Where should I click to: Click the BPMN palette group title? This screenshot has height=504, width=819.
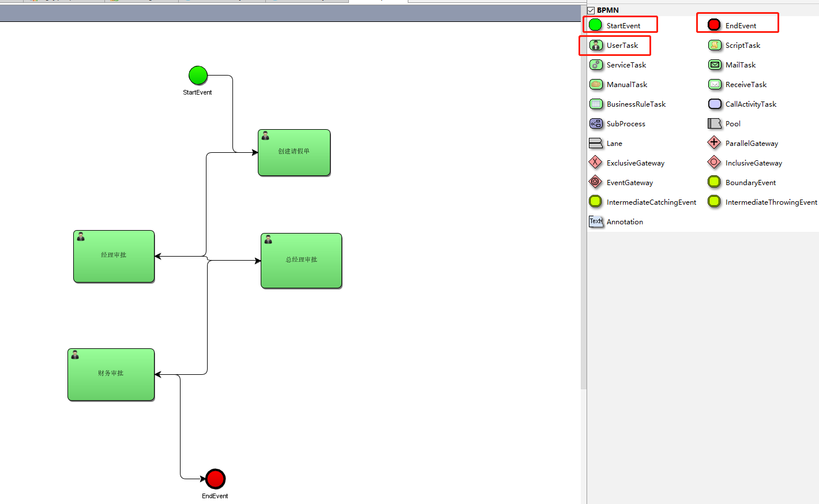click(x=608, y=10)
